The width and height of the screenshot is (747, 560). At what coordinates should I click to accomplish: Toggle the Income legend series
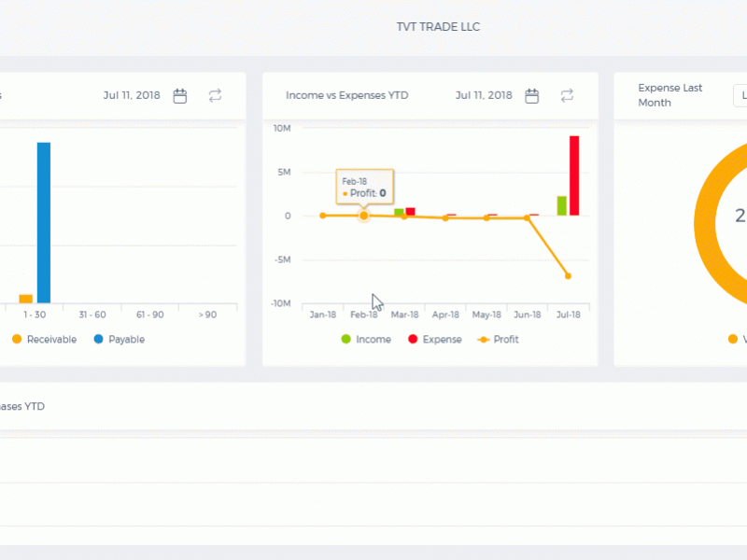point(366,339)
